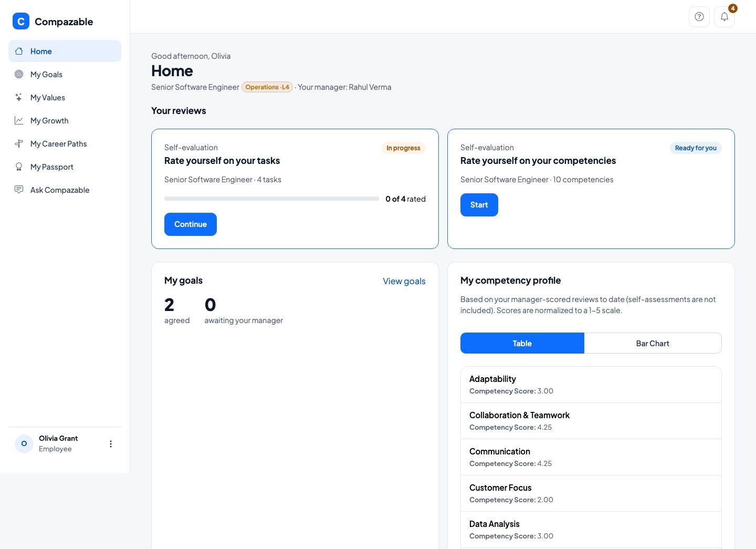Select the Home house icon in sidebar
The image size is (756, 549).
pos(19,51)
